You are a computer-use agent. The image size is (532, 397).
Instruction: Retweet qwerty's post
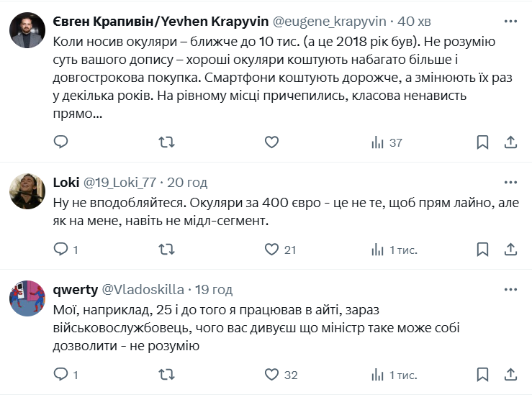click(x=166, y=374)
